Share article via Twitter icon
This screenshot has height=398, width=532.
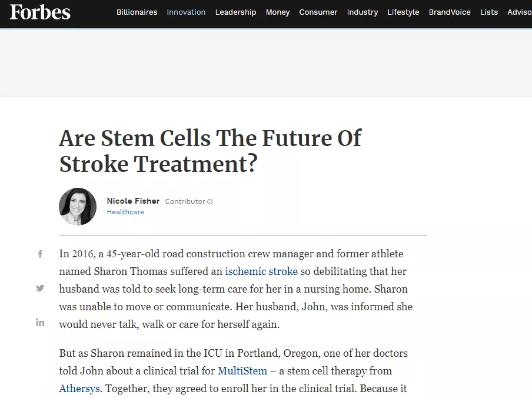pos(40,288)
